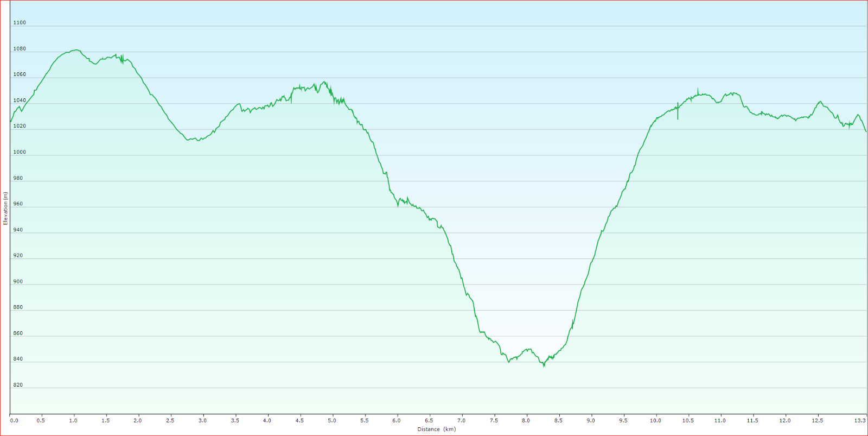
Task: Click the 12.0 distance axis label
Action: tap(785, 421)
